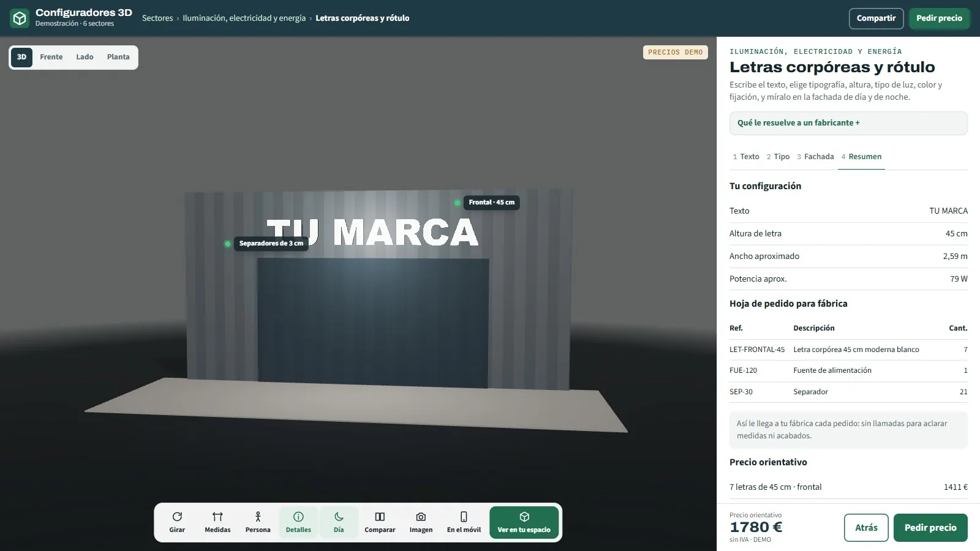Click the 2,59 m width value
This screenshot has width=980, height=551.
pos(955,257)
